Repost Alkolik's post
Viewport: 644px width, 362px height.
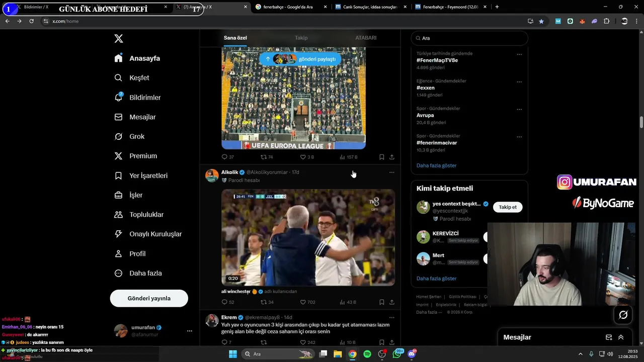[x=267, y=302]
